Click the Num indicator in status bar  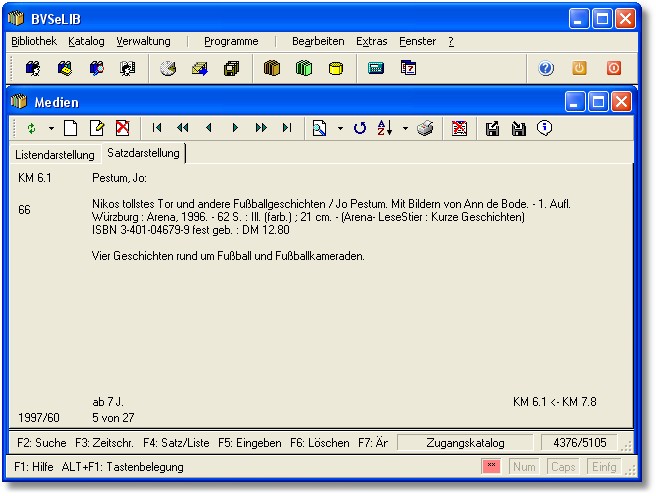(x=524, y=467)
